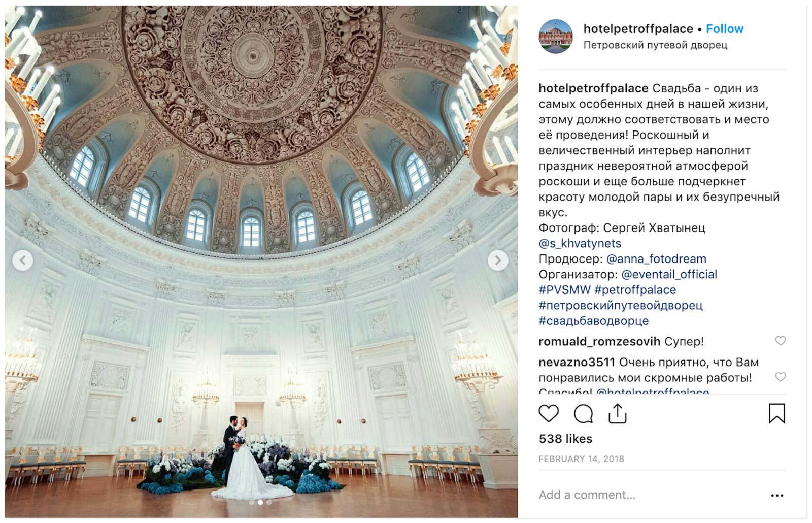The width and height of the screenshot is (812, 523).
Task: Open the #petroffpalace hashtag
Action: pos(635,290)
